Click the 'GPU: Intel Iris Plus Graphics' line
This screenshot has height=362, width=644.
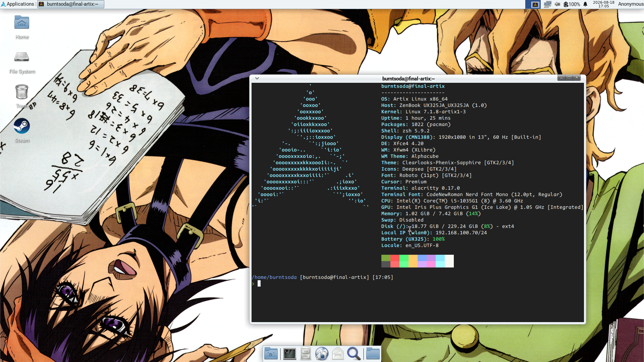(x=482, y=207)
